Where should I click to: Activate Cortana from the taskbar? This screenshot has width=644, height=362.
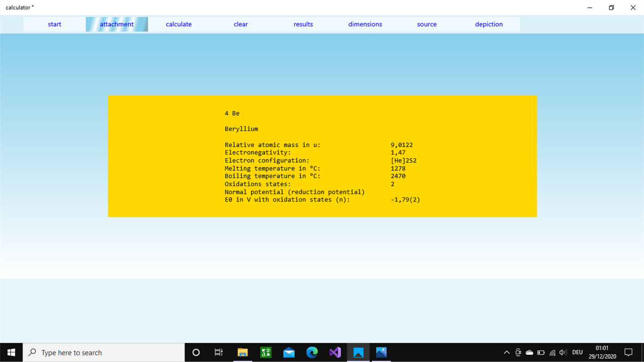[196, 352]
